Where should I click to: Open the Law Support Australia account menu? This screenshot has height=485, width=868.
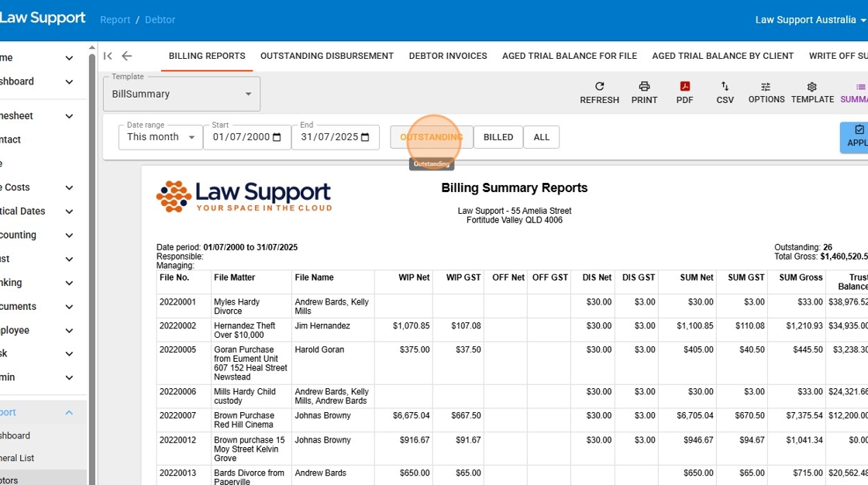[x=811, y=20]
